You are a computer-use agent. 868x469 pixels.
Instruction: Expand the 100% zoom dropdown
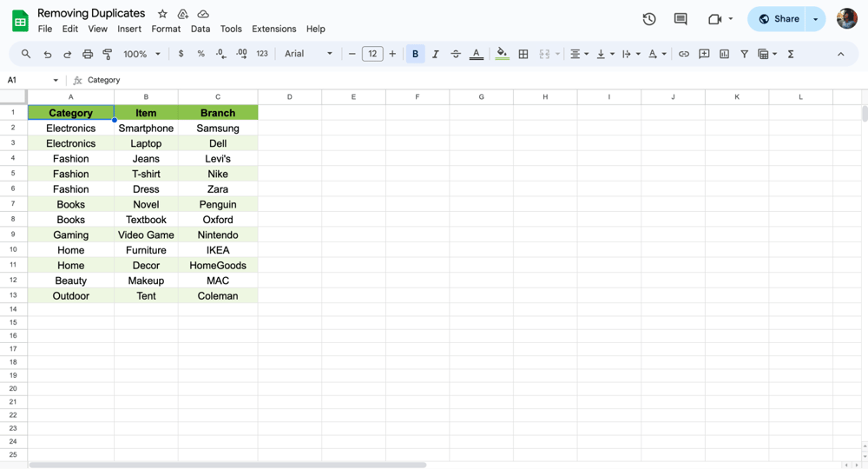(x=142, y=54)
